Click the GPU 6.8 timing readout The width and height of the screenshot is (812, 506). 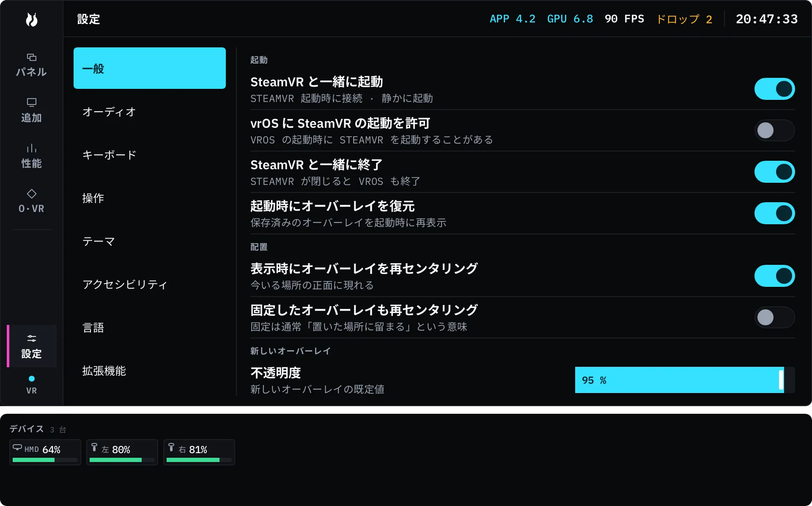click(570, 19)
